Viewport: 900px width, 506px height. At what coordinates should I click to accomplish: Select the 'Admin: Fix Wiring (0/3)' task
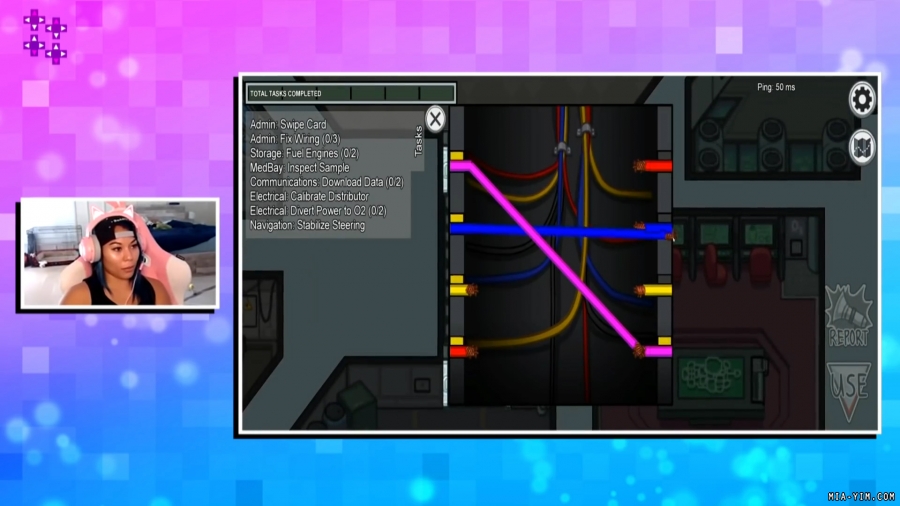(295, 139)
